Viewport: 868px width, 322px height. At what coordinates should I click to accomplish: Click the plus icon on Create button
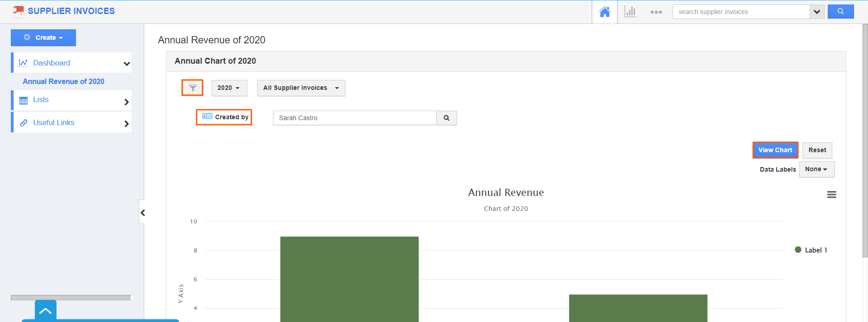(x=27, y=37)
